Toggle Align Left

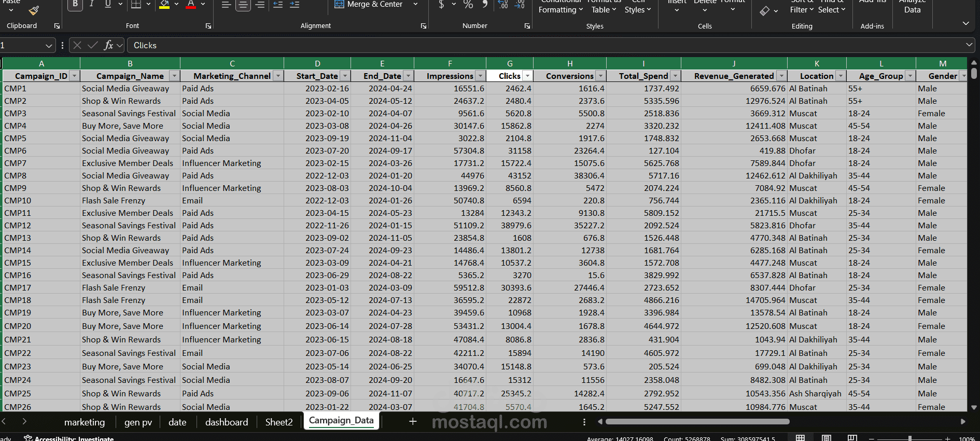point(226,5)
